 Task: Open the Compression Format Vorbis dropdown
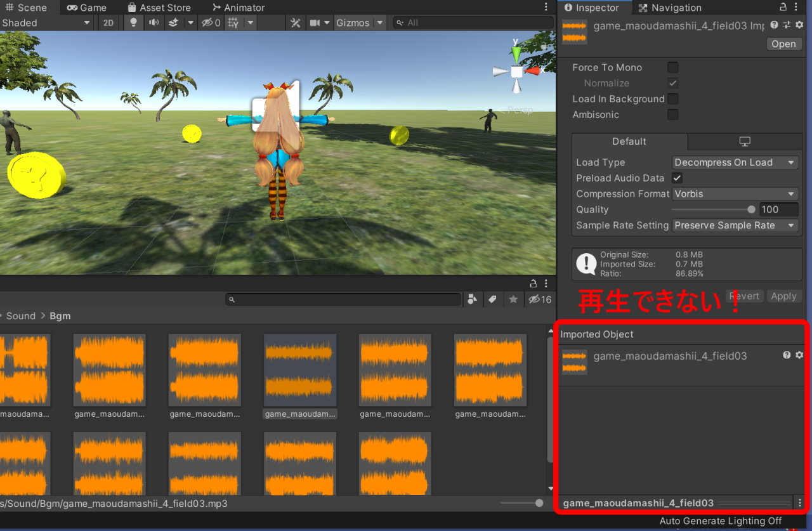coord(735,193)
